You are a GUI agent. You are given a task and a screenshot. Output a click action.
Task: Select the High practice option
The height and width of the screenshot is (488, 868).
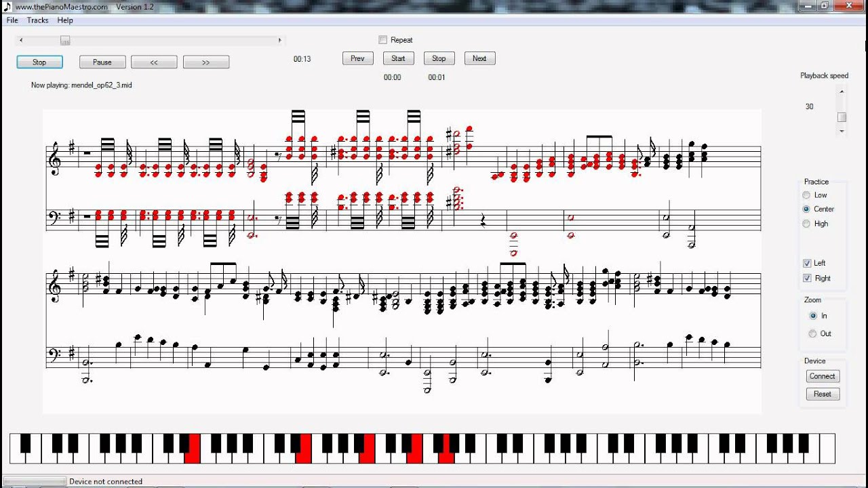coord(806,224)
